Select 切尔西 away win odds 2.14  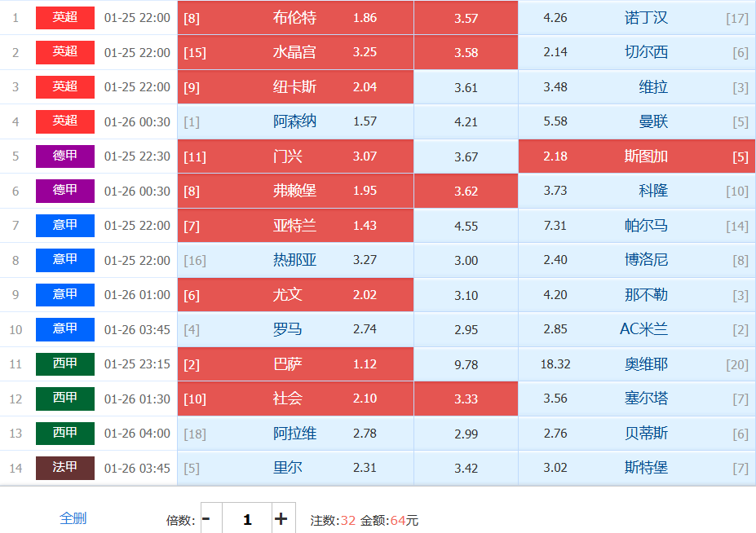[636, 52]
